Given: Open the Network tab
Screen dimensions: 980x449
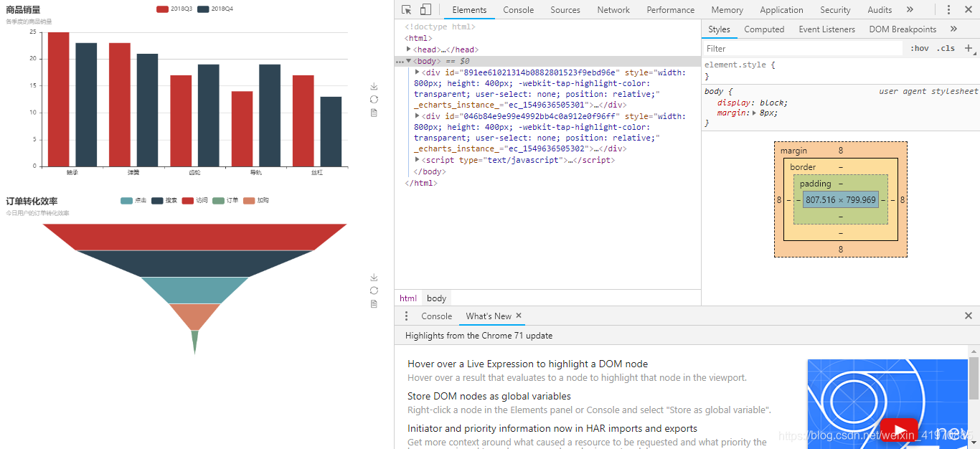Looking at the screenshot, I should point(613,9).
